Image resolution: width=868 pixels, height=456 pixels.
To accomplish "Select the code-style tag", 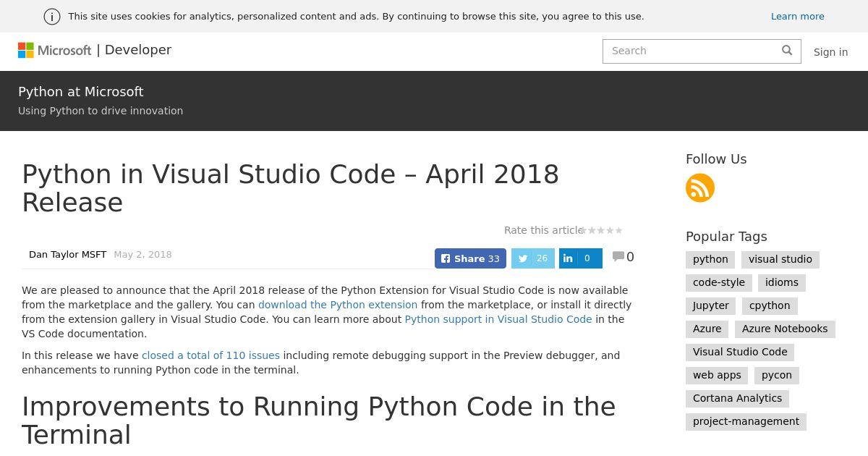I will [x=719, y=282].
